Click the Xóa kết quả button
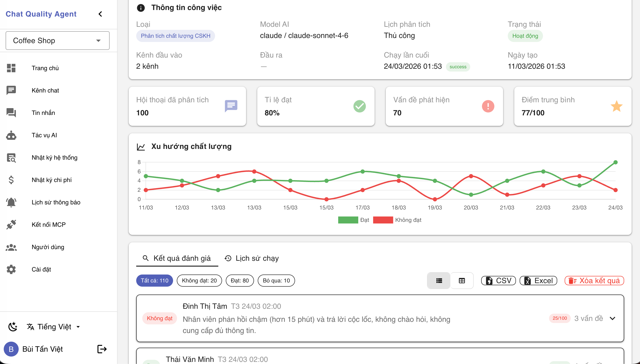The width and height of the screenshot is (640, 364). click(594, 281)
